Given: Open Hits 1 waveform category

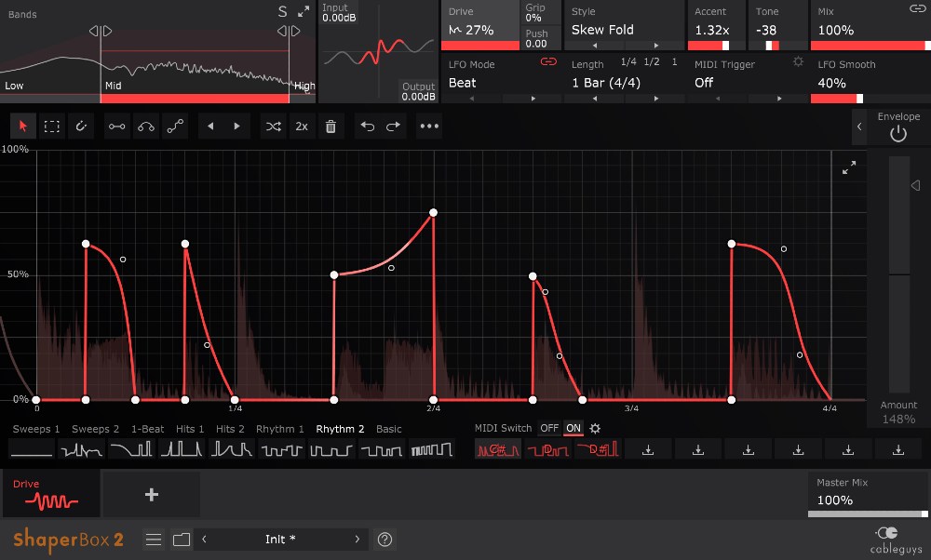Looking at the screenshot, I should point(190,429).
